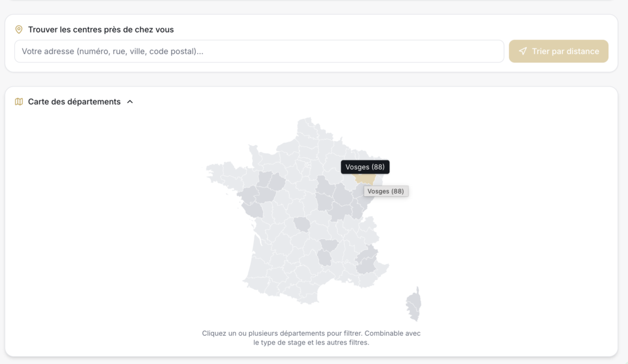Select the Manche Cotentin peninsula department
The width and height of the screenshot is (628, 364).
coord(255,156)
